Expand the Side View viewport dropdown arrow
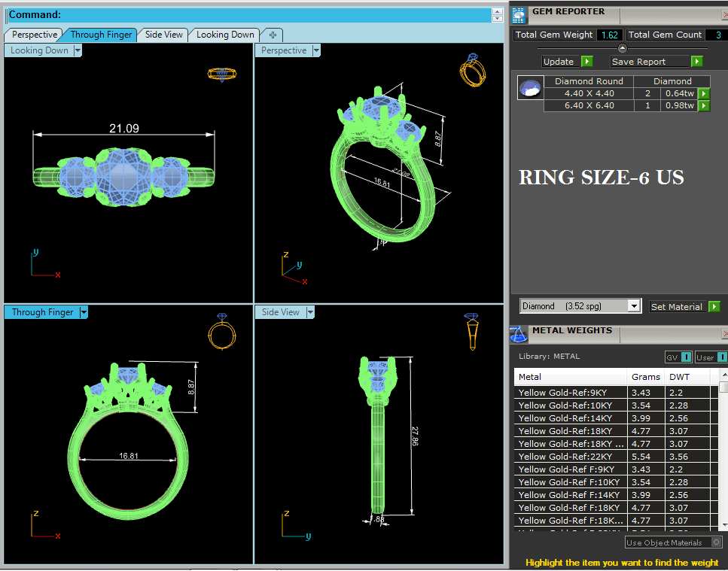This screenshot has height=571, width=728. [309, 312]
